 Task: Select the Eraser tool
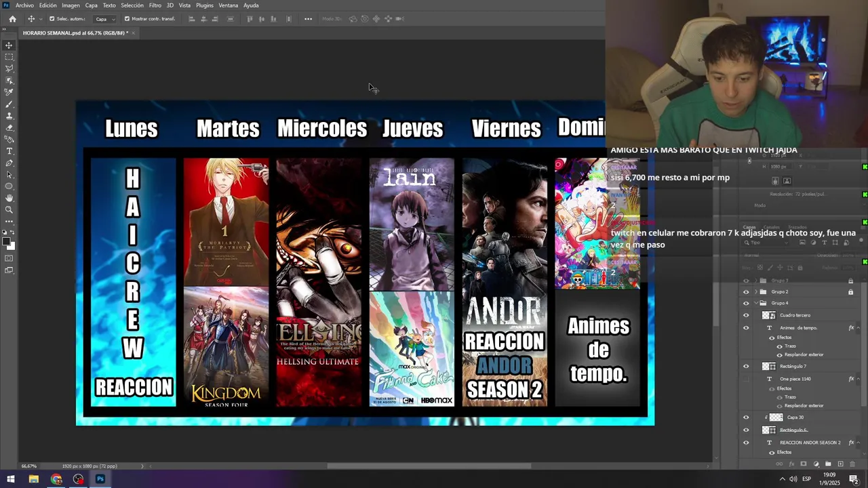(x=9, y=127)
